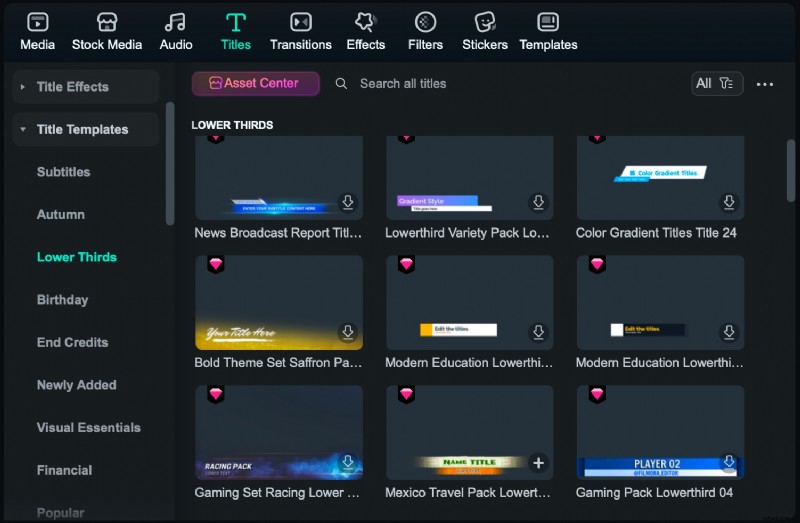Click the category sidebar scrollbar
Screen dimensions: 800x523
click(x=170, y=164)
